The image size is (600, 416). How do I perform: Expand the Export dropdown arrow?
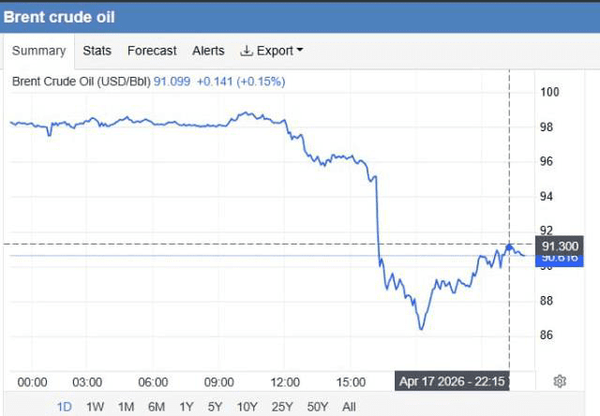click(299, 51)
